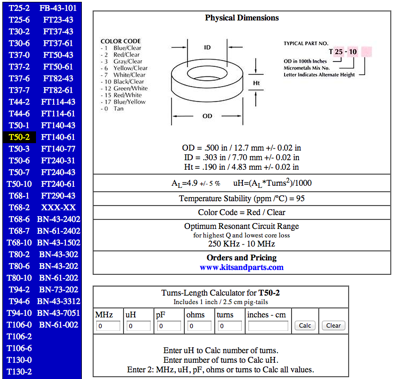Open the T68-10 core page
The width and height of the screenshot is (400, 379).
tap(19, 243)
